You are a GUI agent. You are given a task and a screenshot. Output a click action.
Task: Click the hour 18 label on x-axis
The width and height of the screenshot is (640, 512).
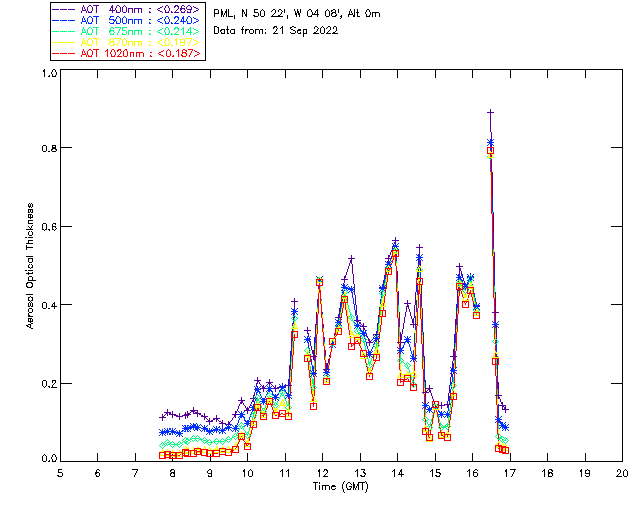(x=547, y=473)
